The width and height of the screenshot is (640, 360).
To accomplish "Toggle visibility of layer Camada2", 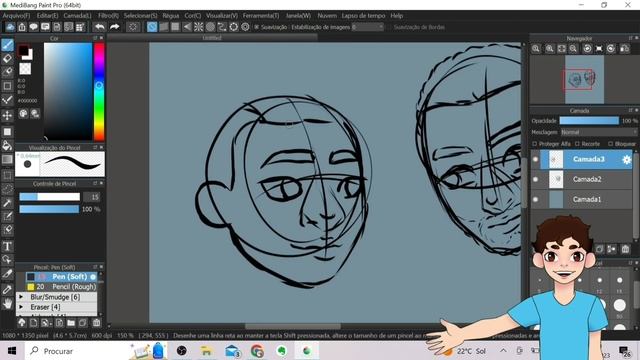I will (x=536, y=179).
